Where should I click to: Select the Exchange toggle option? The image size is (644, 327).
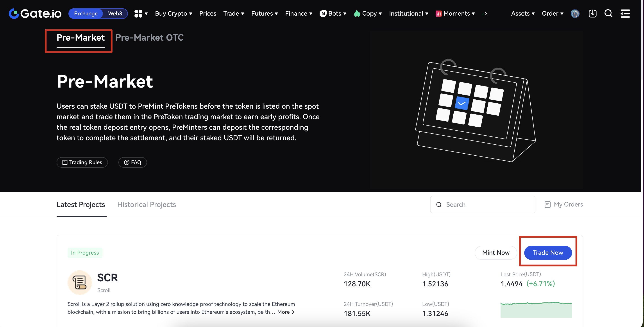(86, 14)
